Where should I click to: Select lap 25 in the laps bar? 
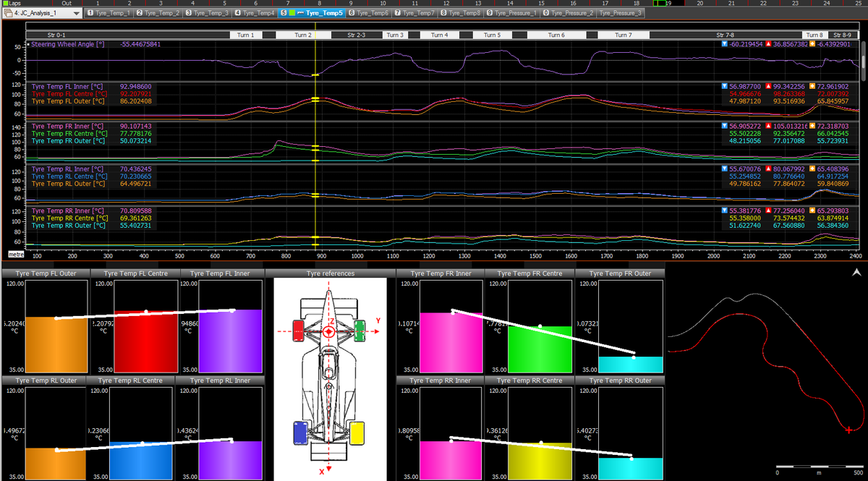click(859, 3)
